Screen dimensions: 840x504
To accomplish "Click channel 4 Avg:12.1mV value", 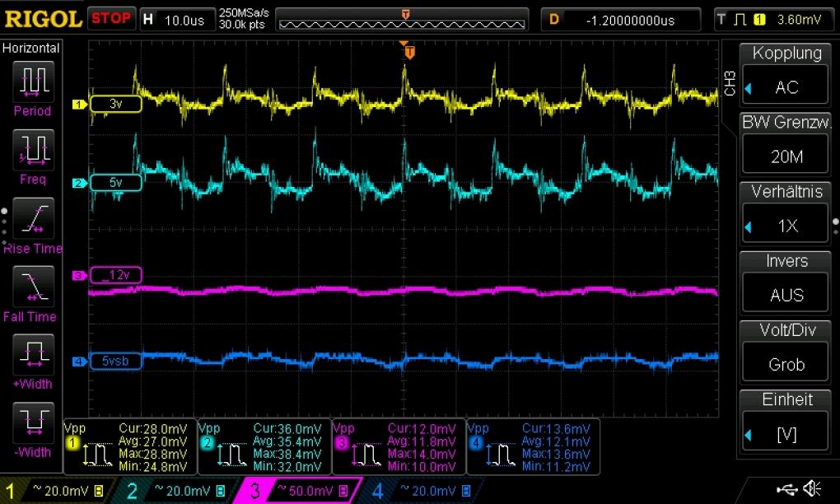I will (556, 442).
